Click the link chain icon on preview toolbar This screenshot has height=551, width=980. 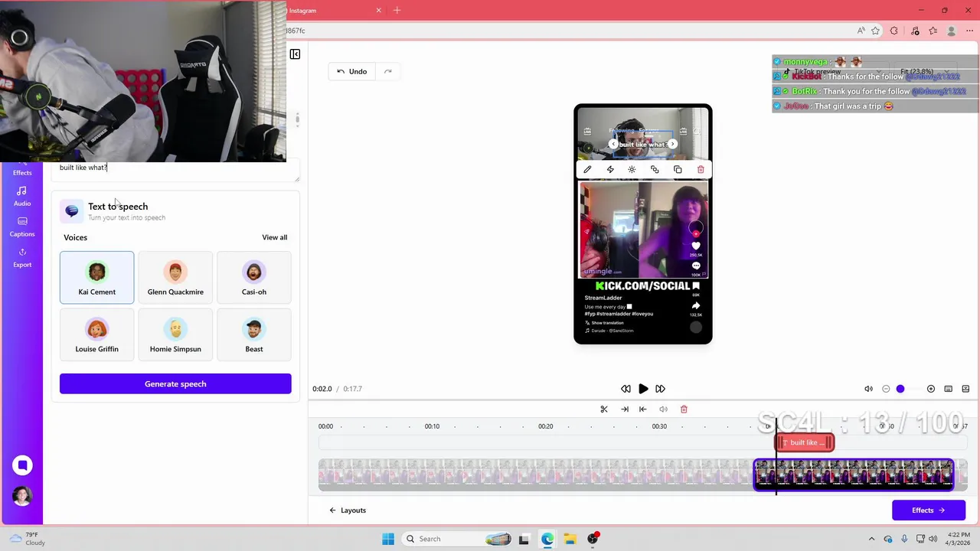click(x=655, y=169)
